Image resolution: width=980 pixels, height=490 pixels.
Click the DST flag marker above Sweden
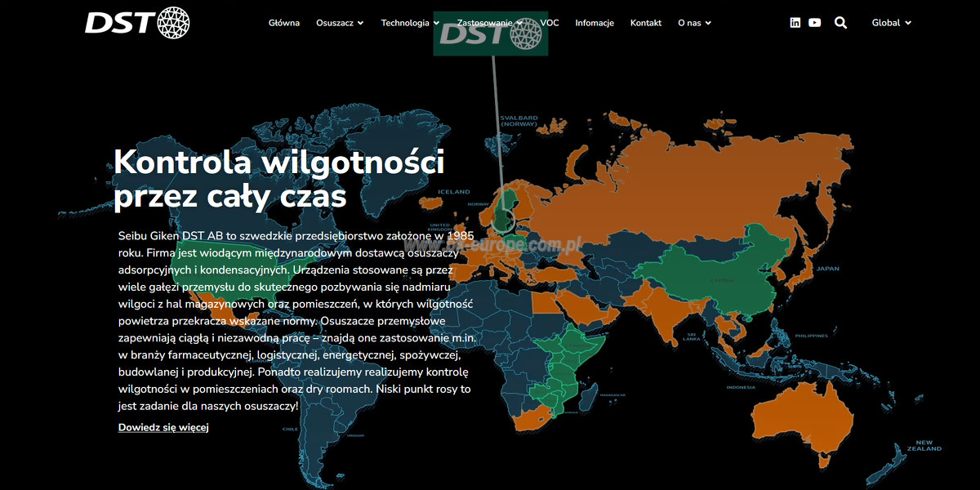[x=490, y=34]
